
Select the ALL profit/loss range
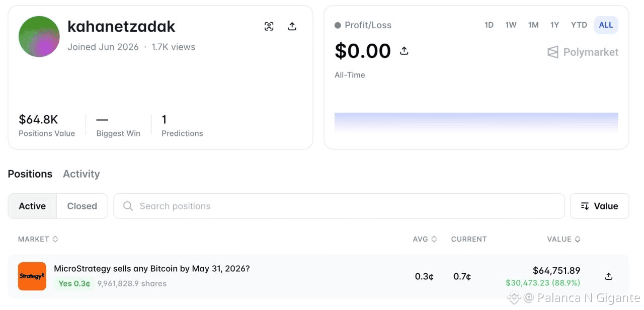point(606,25)
